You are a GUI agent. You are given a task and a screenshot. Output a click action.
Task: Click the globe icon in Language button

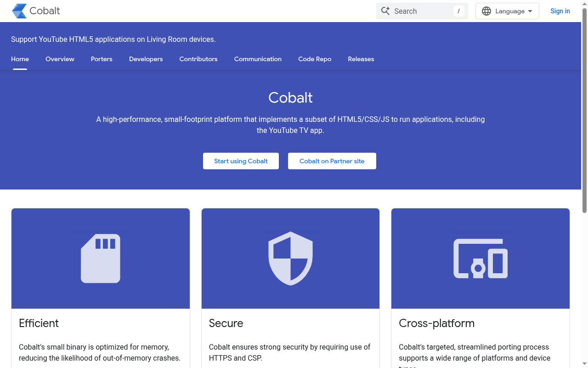click(486, 11)
